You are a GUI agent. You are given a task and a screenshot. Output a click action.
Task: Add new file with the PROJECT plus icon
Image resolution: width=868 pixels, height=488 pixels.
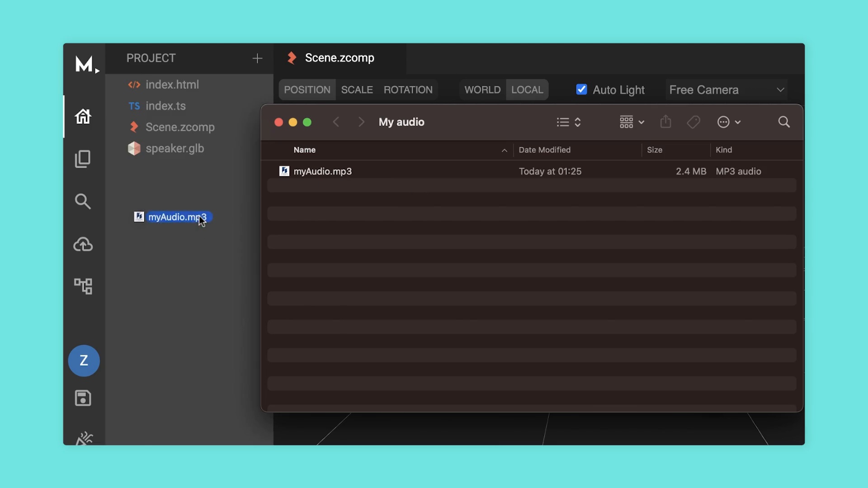pyautogui.click(x=257, y=58)
